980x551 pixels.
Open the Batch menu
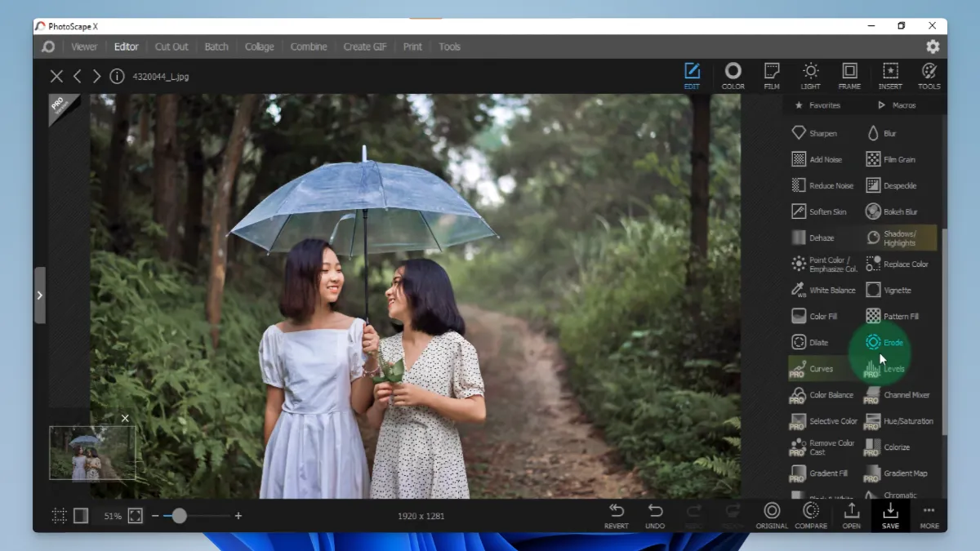(216, 47)
